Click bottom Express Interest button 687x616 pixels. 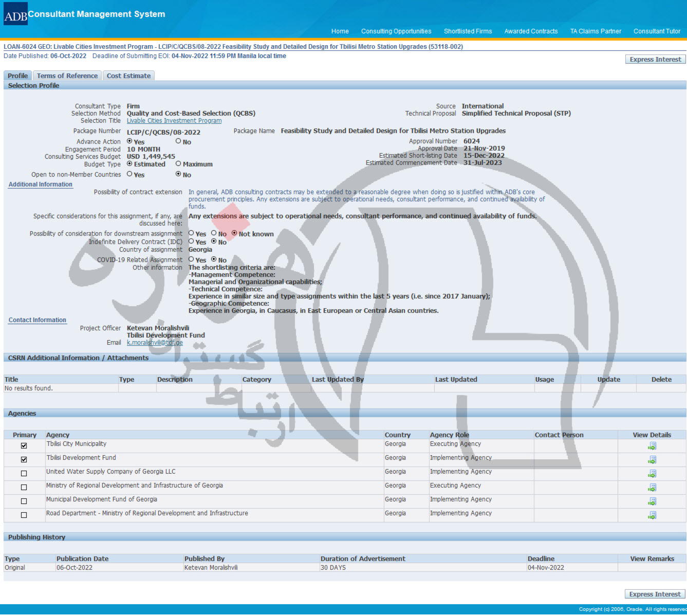click(x=655, y=594)
